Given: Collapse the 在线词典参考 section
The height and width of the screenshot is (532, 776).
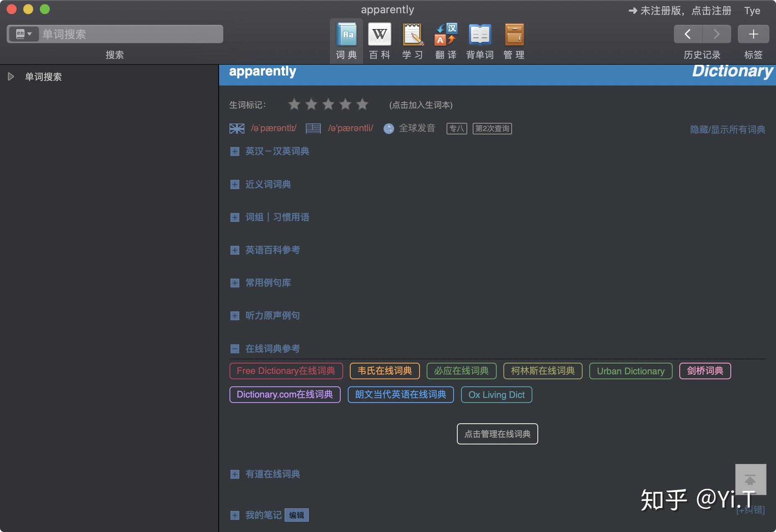Looking at the screenshot, I should pos(235,349).
